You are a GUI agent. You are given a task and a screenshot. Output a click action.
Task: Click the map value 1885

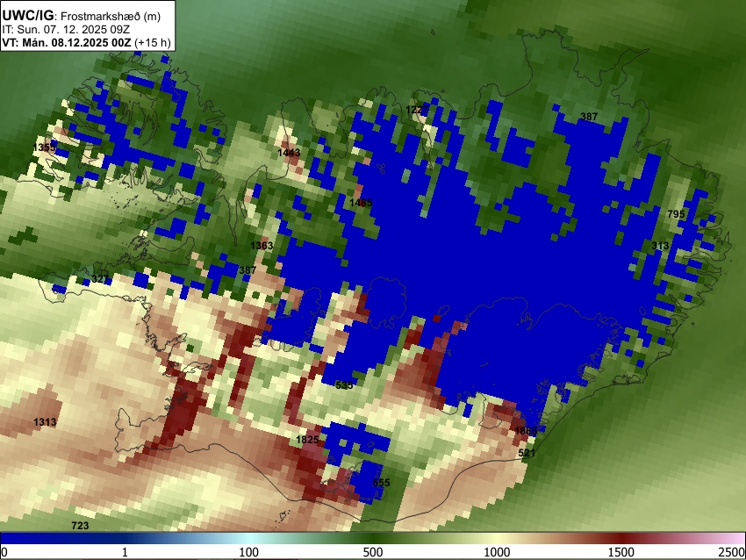pos(526,431)
